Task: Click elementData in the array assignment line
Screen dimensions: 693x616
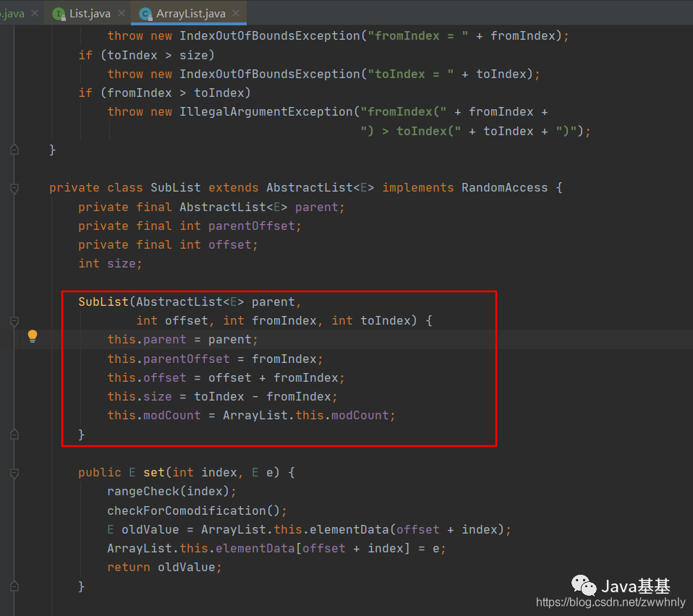Action: coord(255,549)
